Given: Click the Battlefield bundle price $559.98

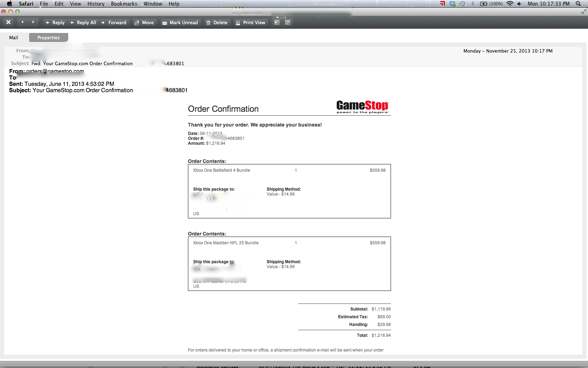Looking at the screenshot, I should click(x=378, y=170).
